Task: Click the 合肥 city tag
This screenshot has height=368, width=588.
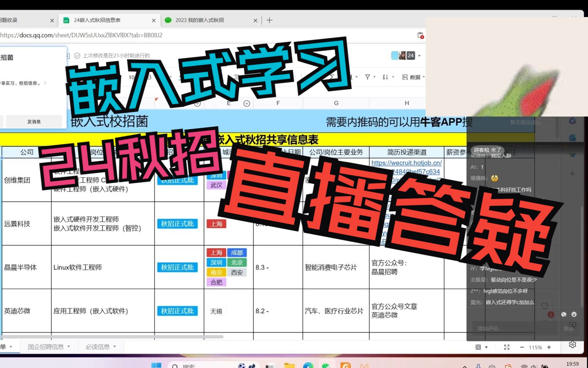Action: 216,282
